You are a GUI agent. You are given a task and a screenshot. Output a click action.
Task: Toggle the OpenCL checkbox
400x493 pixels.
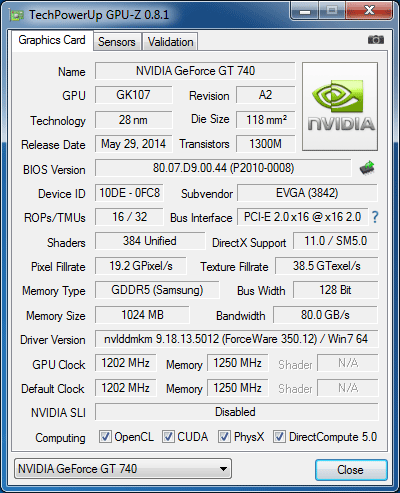105,437
